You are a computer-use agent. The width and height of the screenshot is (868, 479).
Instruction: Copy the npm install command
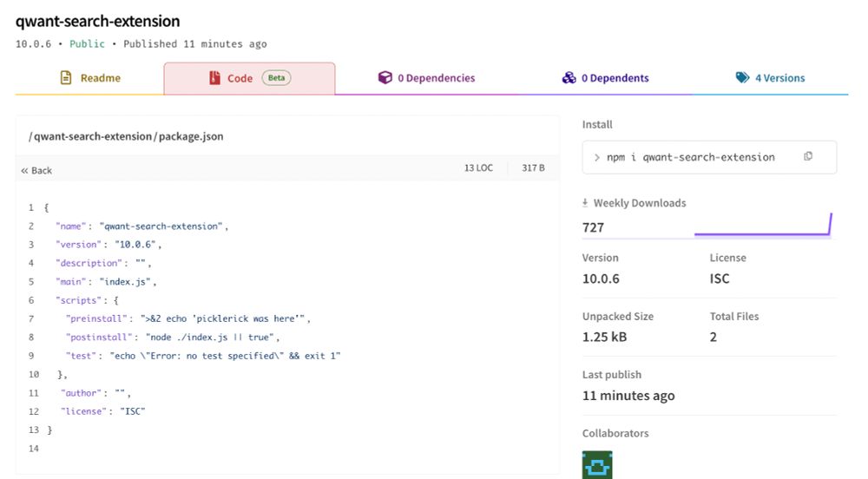click(x=808, y=156)
